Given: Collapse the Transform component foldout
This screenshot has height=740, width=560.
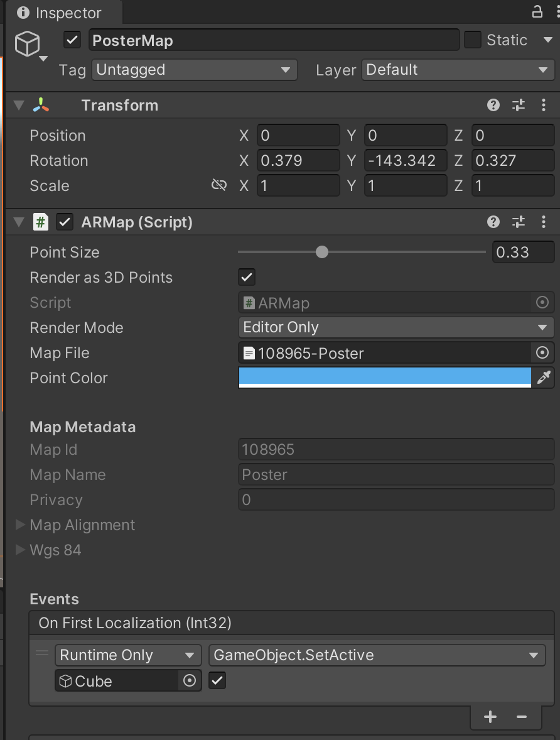Looking at the screenshot, I should coord(19,105).
